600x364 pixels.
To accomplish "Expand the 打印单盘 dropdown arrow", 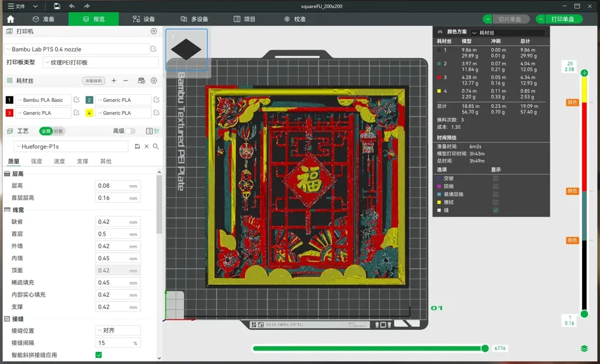I will pos(541,19).
